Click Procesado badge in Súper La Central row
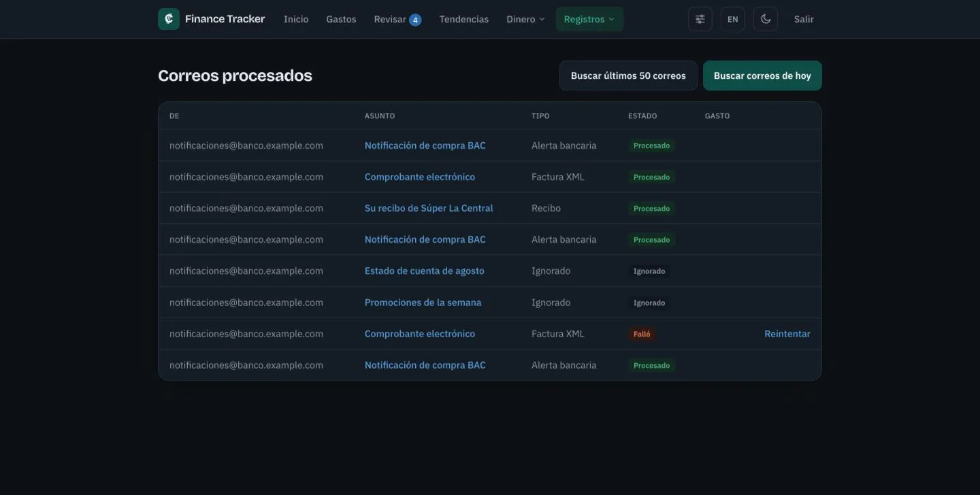The height and width of the screenshot is (495, 980). coord(651,208)
